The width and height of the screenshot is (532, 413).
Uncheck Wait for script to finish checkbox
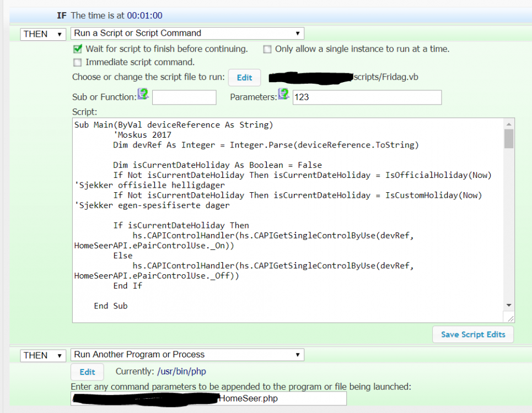[x=78, y=49]
